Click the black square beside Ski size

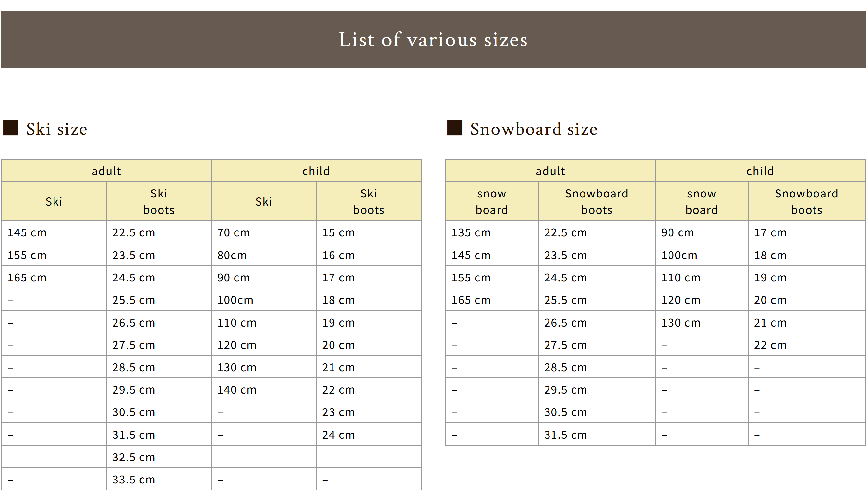coord(11,128)
